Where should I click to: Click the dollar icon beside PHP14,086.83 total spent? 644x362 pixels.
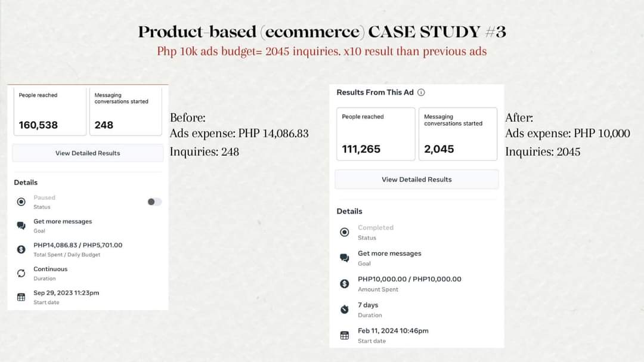click(x=21, y=249)
